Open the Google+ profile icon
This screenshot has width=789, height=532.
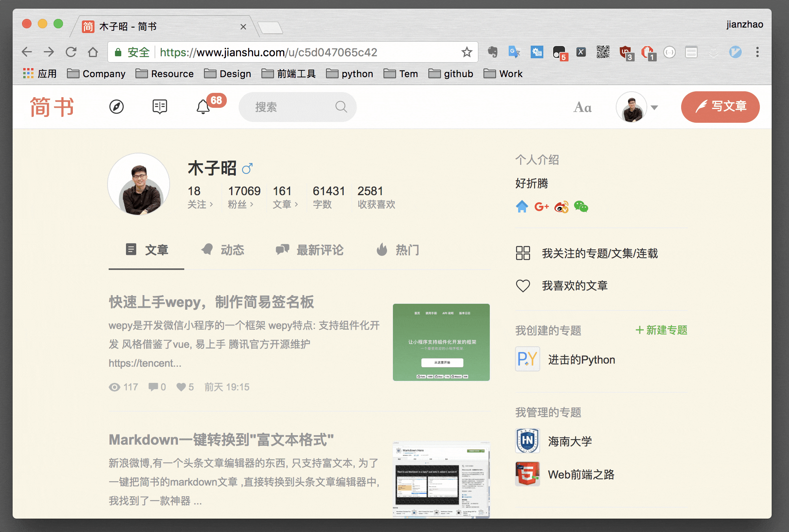coord(541,207)
